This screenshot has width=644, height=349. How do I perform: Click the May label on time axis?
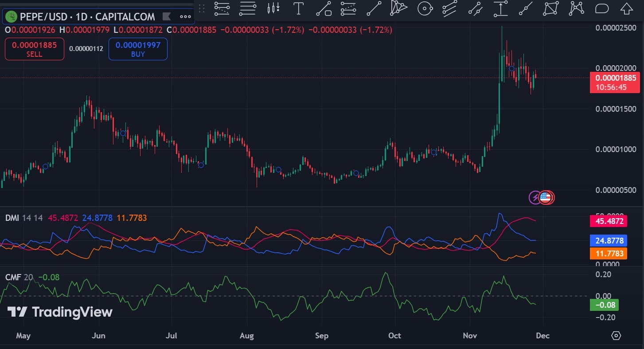click(23, 336)
